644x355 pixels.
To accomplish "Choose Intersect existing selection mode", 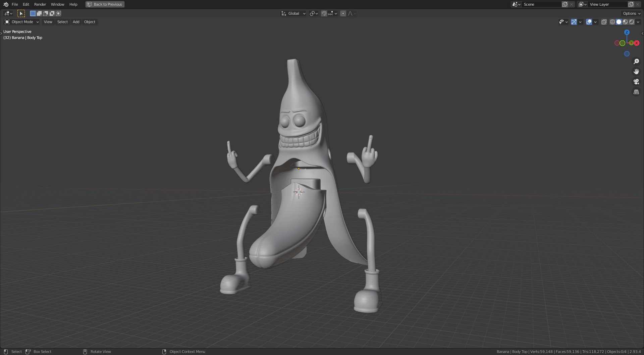I will coord(58,13).
